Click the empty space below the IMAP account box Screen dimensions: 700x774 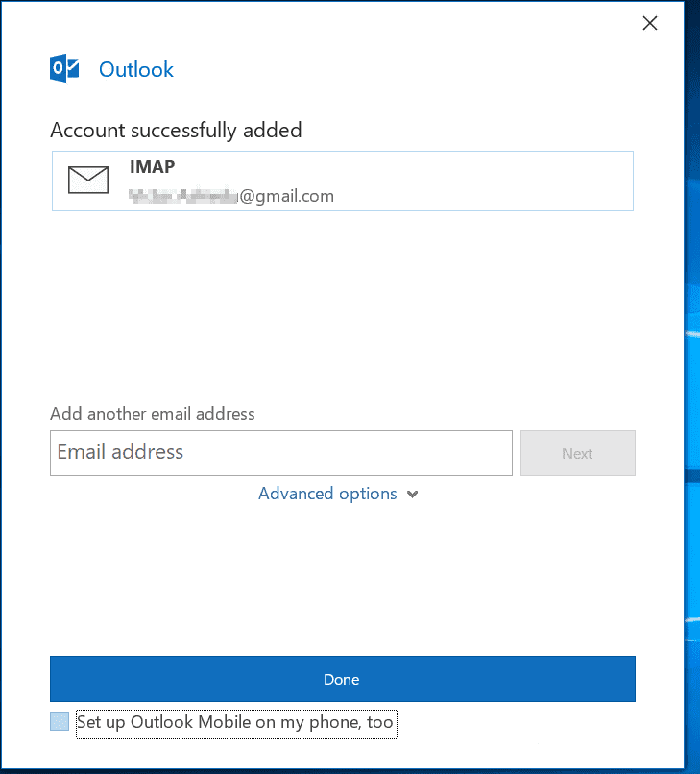342,298
